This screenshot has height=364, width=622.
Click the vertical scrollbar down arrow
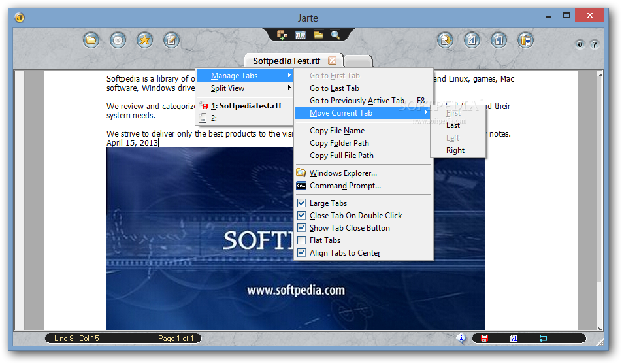coord(600,328)
